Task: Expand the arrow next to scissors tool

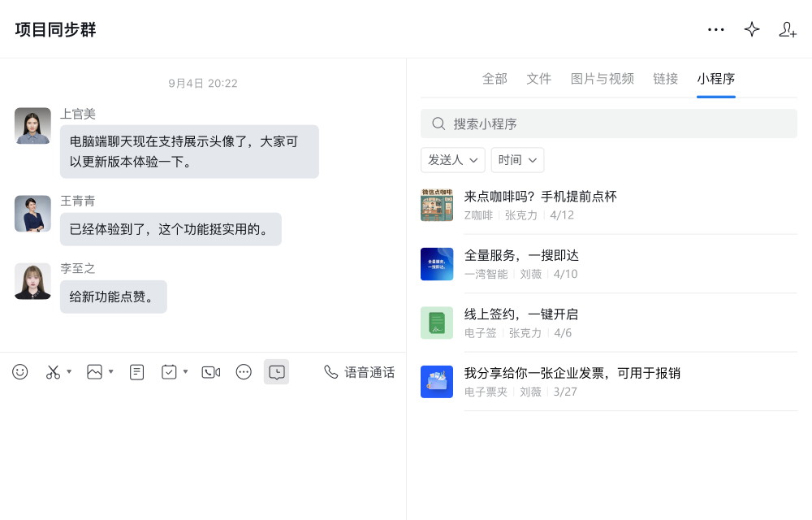Action: click(x=69, y=371)
